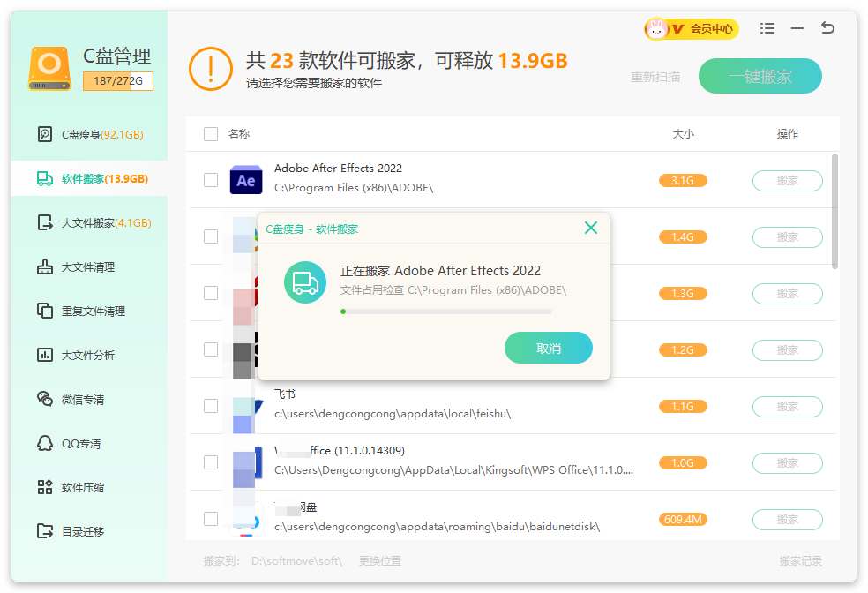Open 大文件搬家 in the sidebar
Image resolution: width=868 pixels, height=593 pixels.
pos(90,222)
